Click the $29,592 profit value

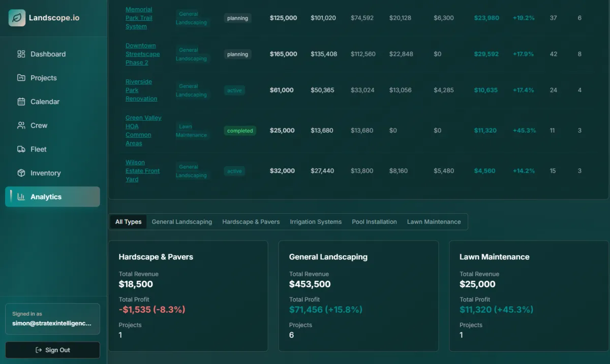point(486,54)
